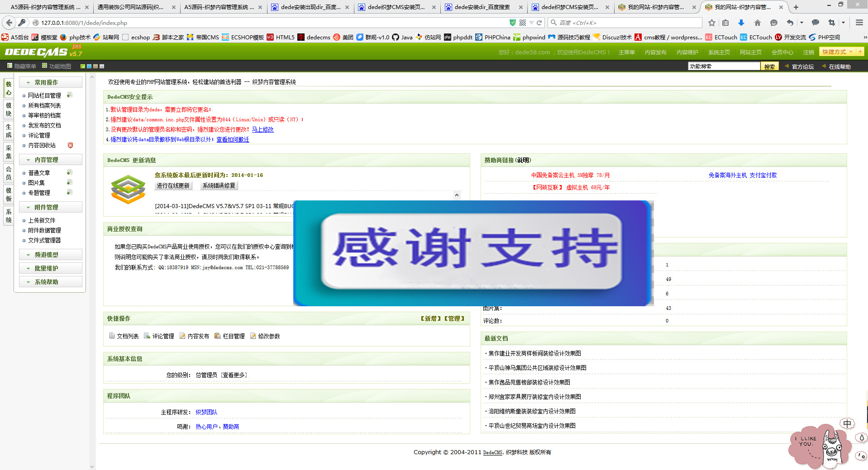The image size is (868, 470).
Task: Open 内容发布 in top navigation
Action: pyautogui.click(x=656, y=52)
